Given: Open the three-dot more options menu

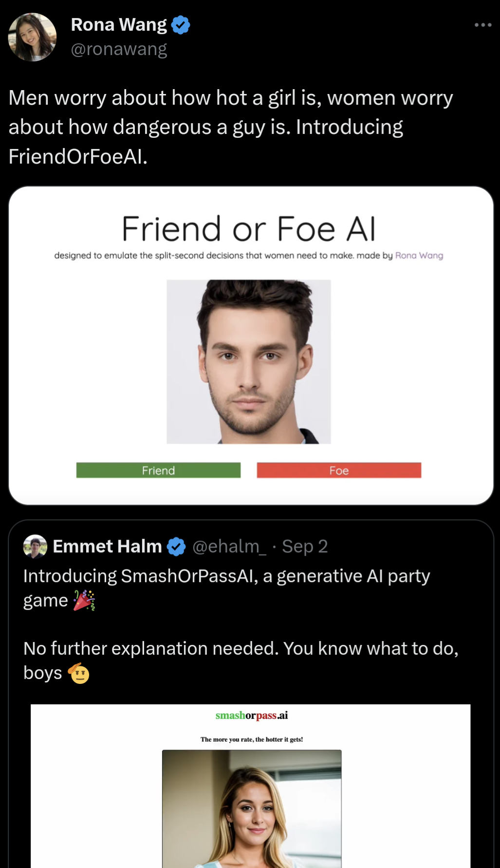Looking at the screenshot, I should [483, 25].
